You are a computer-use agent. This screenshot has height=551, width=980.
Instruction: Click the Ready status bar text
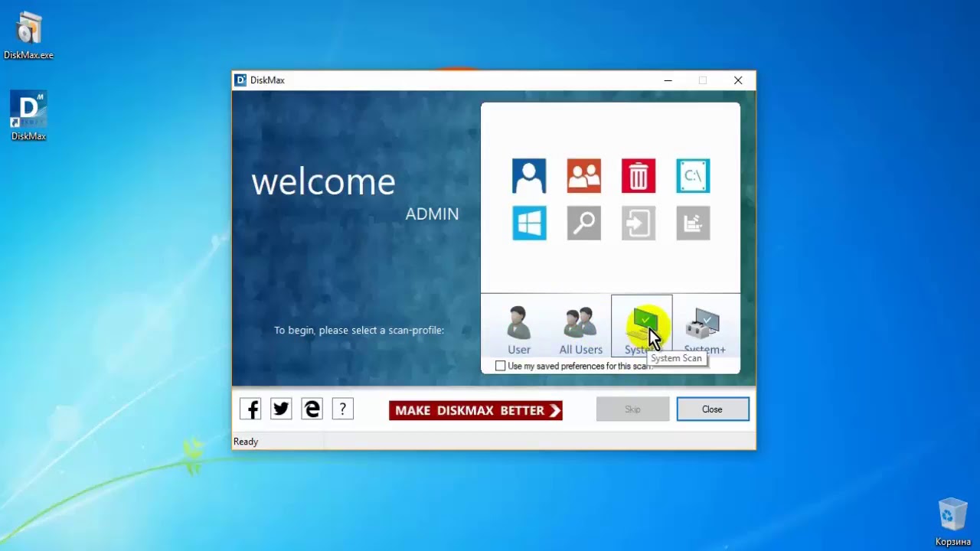[x=246, y=442]
